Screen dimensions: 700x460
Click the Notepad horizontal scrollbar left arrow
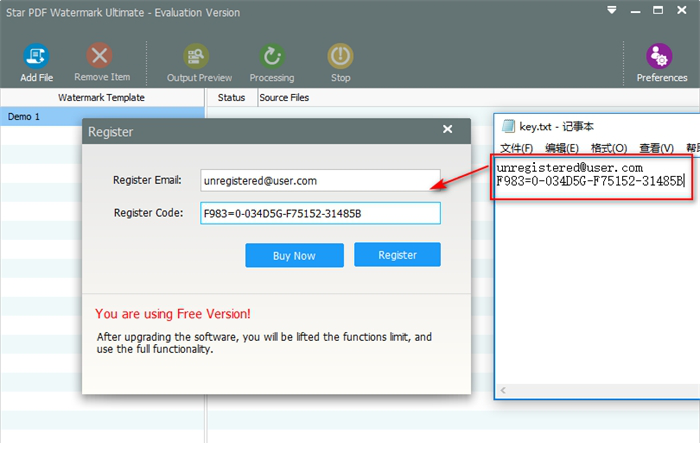click(x=503, y=390)
